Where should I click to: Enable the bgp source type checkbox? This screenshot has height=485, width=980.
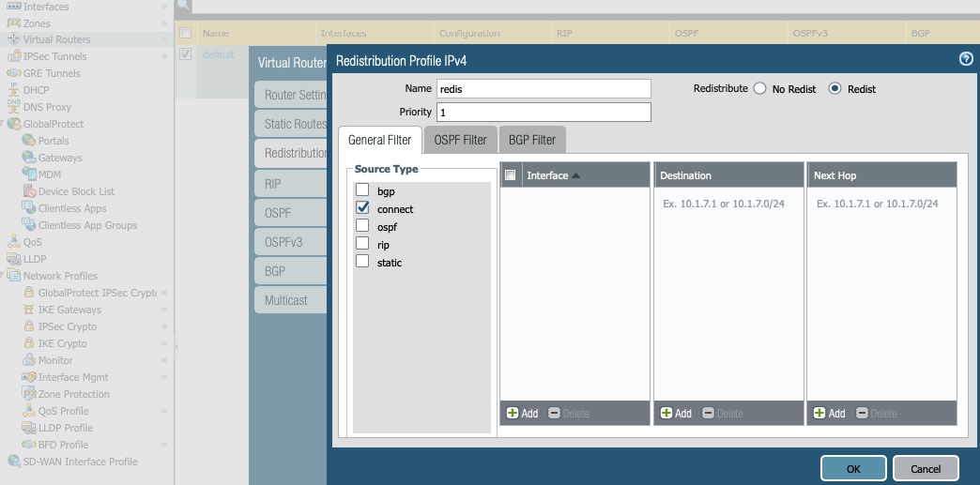pos(362,191)
